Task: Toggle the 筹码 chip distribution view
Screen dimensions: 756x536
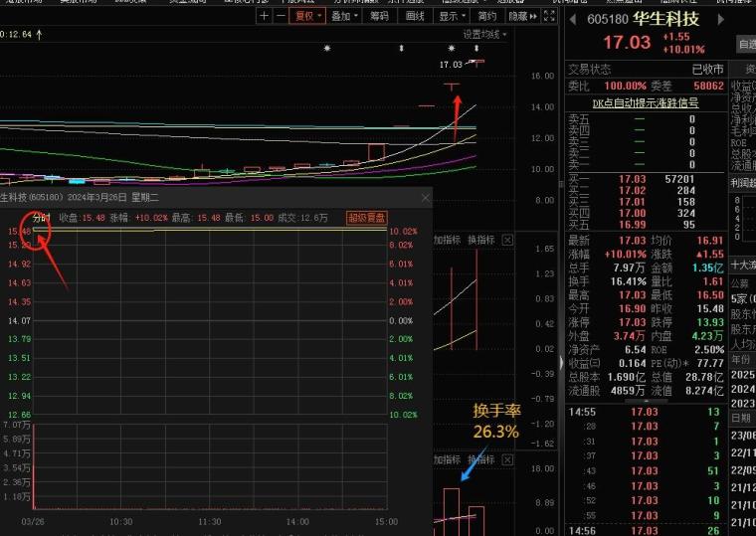Action: pyautogui.click(x=379, y=16)
